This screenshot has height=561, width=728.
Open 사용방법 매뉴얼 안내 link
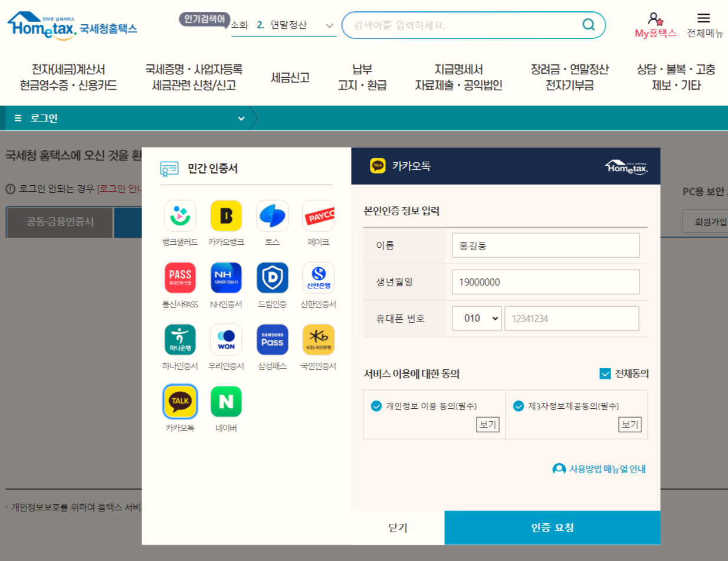(x=607, y=469)
